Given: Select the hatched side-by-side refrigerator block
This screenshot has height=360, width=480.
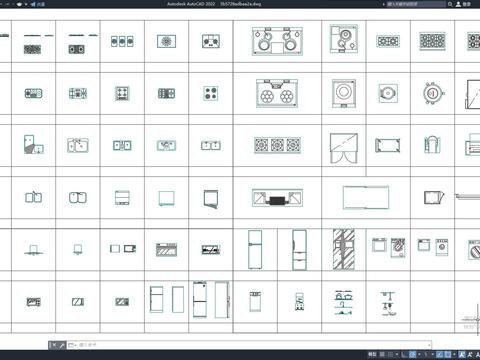Looking at the screenshot, I should (344, 249).
